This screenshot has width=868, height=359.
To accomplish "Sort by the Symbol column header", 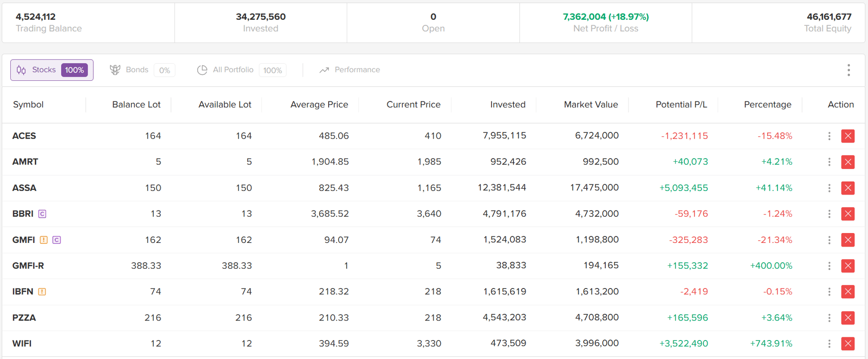I will (28, 104).
